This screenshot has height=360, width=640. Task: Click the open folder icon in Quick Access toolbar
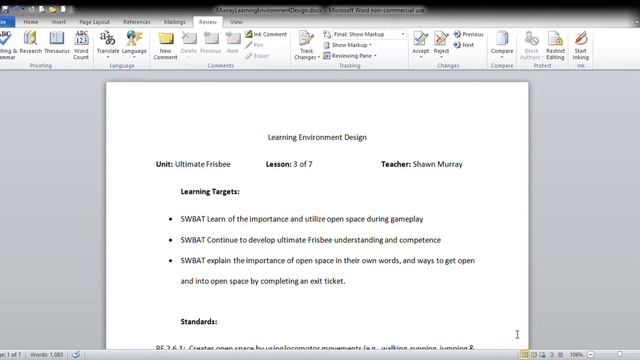(x=53, y=9)
